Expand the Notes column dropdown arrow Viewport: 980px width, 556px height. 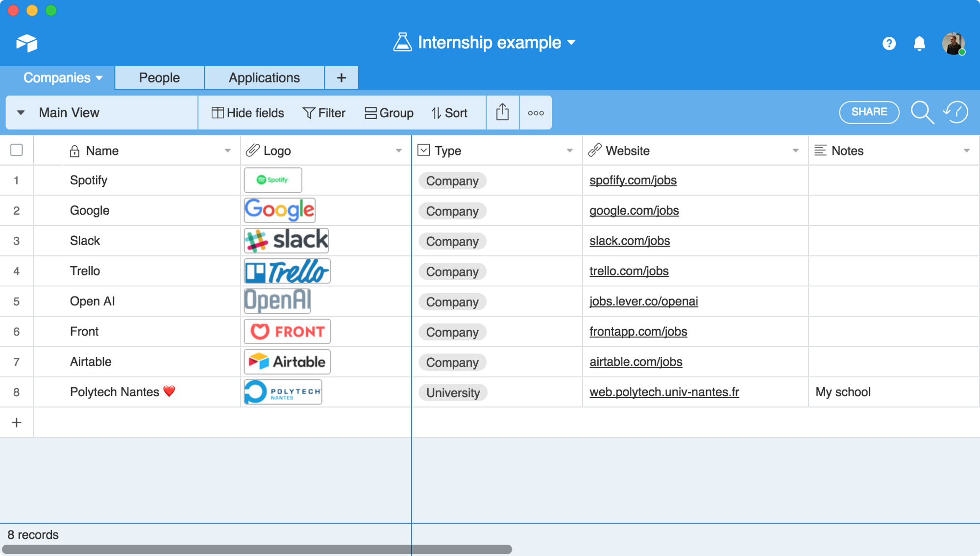click(966, 151)
